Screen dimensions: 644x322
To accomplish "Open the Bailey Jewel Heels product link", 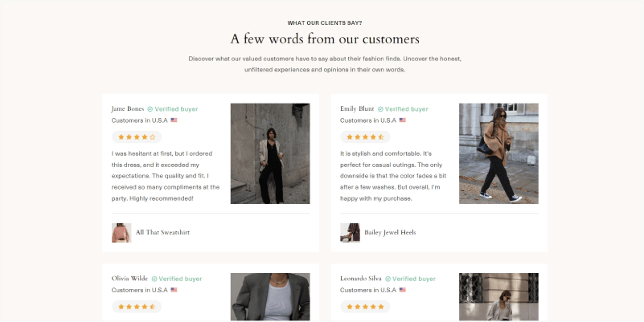I will click(x=390, y=233).
